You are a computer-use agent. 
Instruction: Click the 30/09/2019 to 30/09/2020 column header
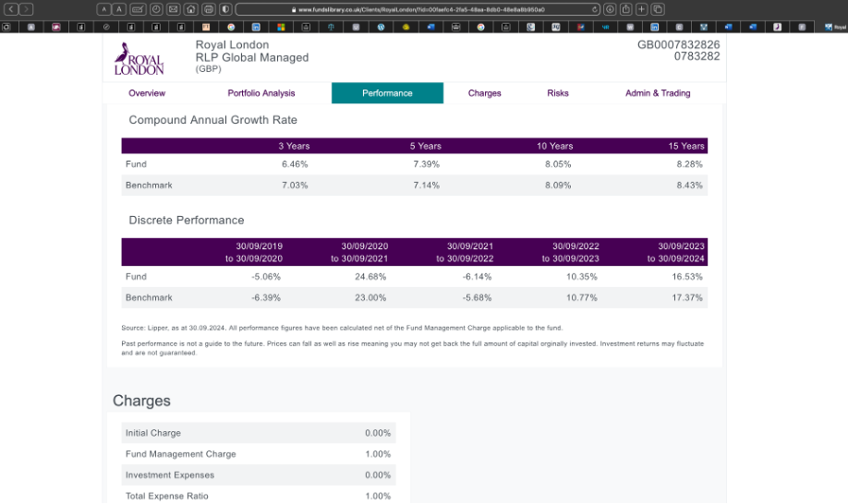coord(254,252)
